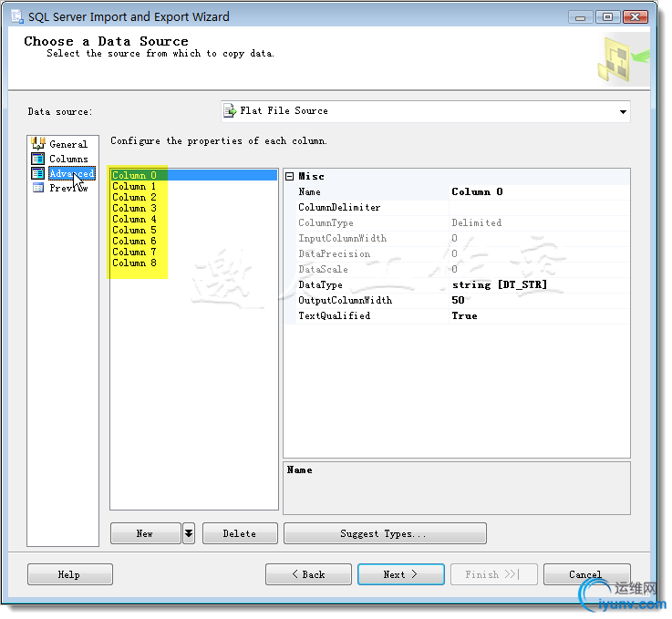The image size is (672, 619).
Task: Select the ColumnType property label
Action: [x=326, y=222]
